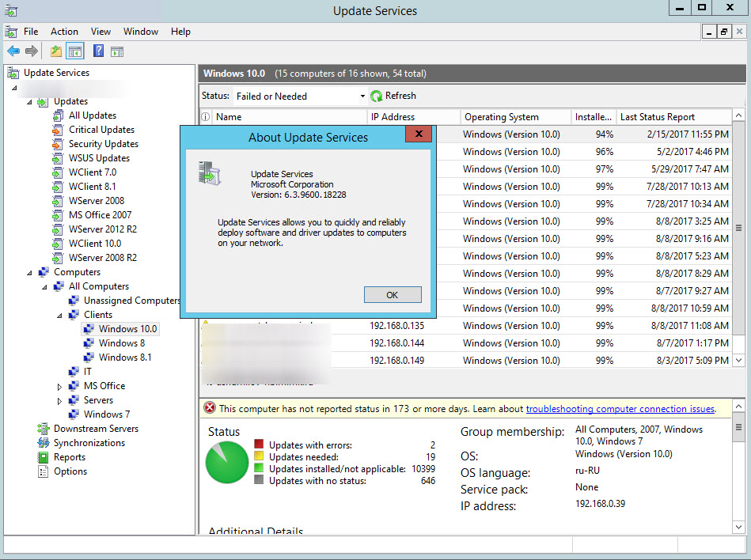Toggle the Show/Hide Console Tree icon
Screen dimensions: 751x560
(x=75, y=51)
